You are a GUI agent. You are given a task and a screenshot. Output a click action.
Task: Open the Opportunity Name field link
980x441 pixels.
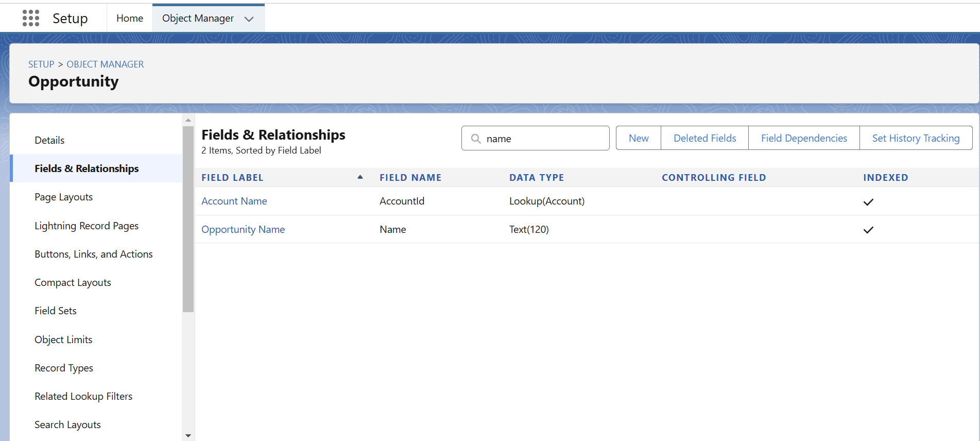pos(243,229)
